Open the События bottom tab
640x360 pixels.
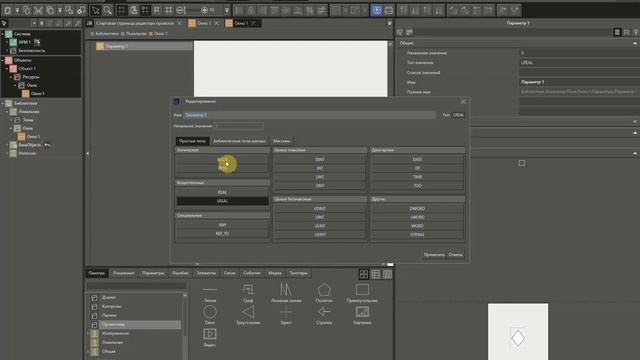(x=251, y=273)
